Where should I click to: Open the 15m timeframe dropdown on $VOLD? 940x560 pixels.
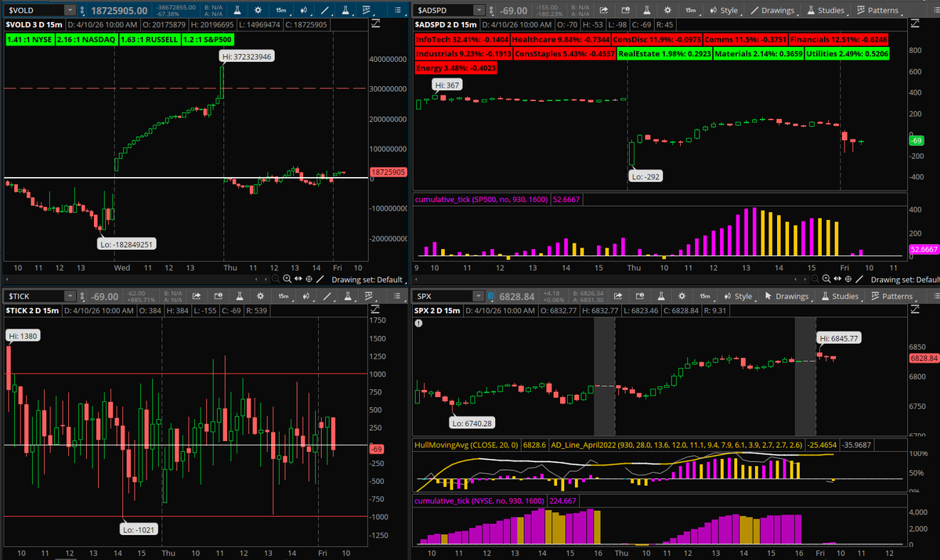click(281, 10)
